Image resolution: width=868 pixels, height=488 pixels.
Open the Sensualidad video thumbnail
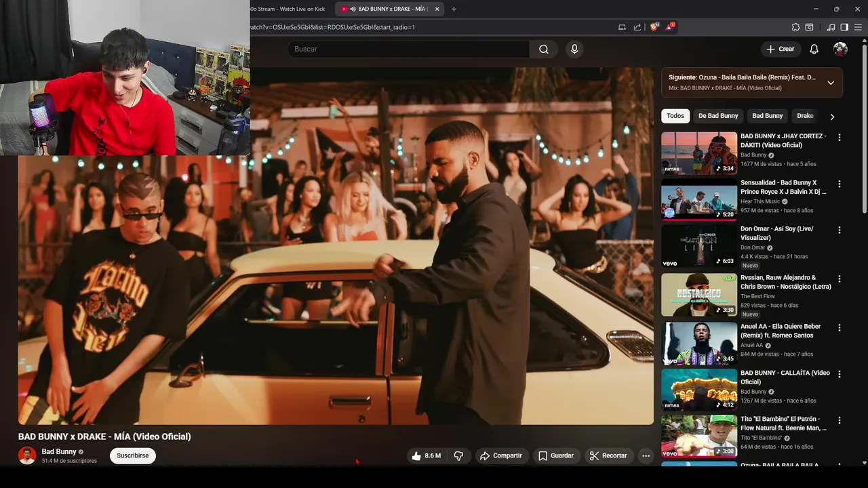coord(699,200)
